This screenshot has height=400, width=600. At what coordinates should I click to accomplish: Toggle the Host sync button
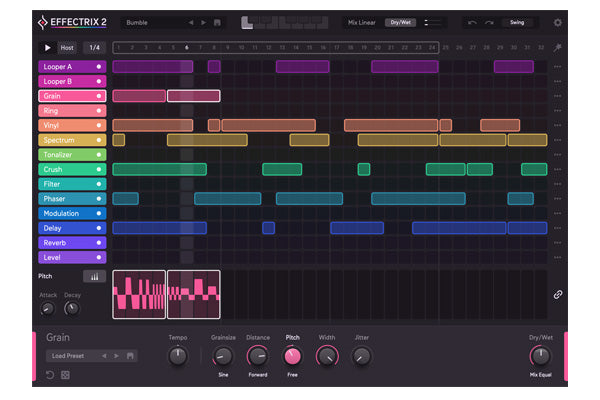pos(67,47)
